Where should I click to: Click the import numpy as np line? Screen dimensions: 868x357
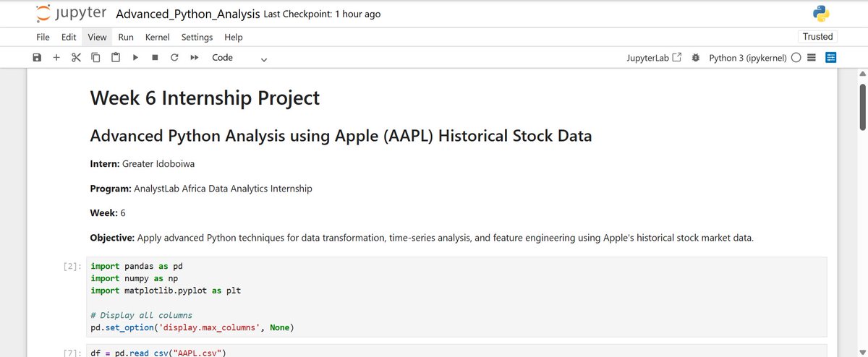click(x=134, y=278)
